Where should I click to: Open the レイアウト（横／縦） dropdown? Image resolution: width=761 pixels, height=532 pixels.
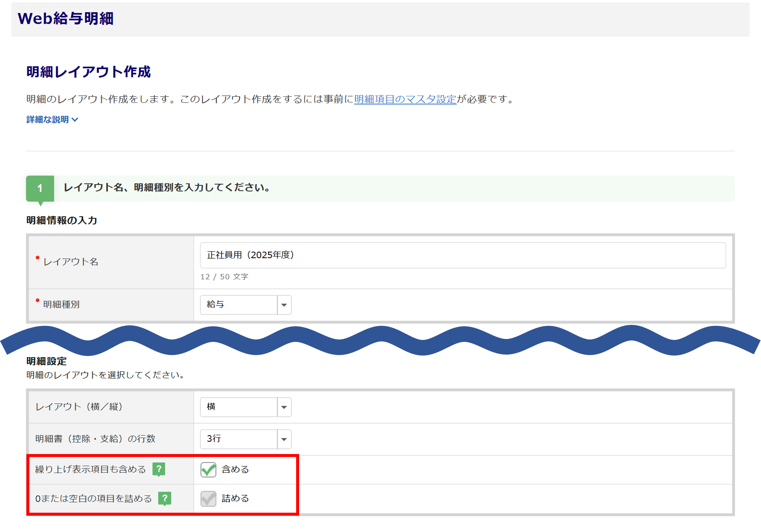239,407
